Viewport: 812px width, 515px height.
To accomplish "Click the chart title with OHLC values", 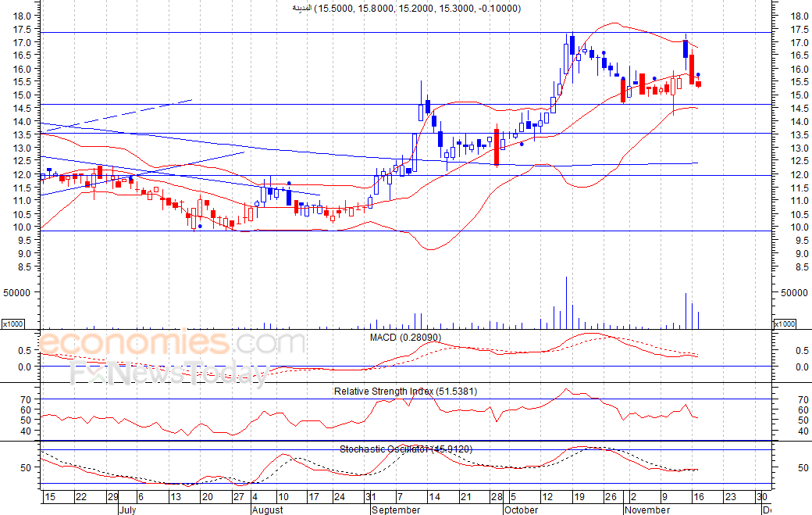I will tap(406, 8).
